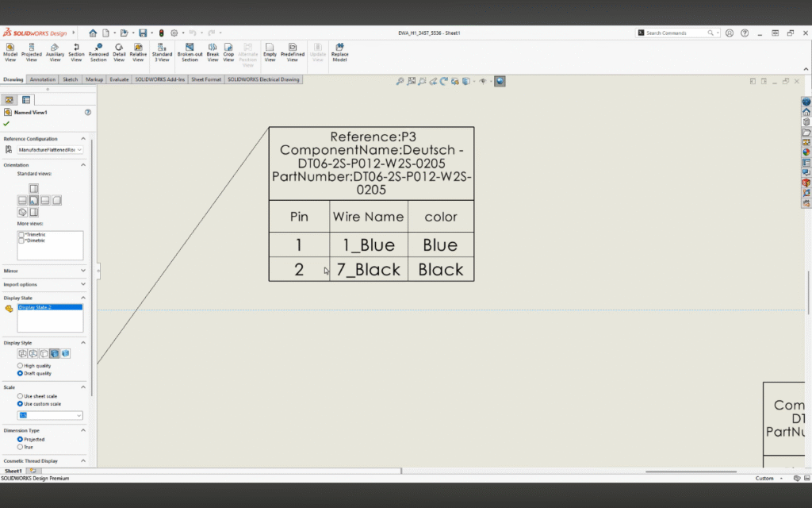Insert a Broken-out Section

[190, 52]
